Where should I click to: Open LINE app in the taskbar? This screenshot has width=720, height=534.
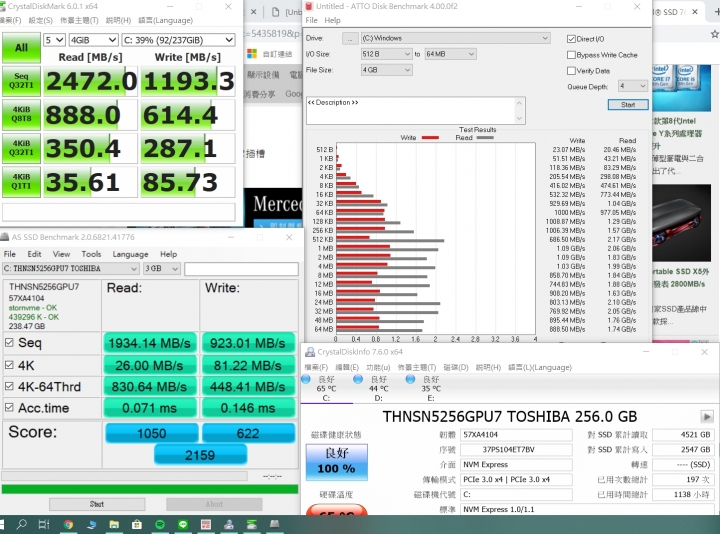point(183,524)
